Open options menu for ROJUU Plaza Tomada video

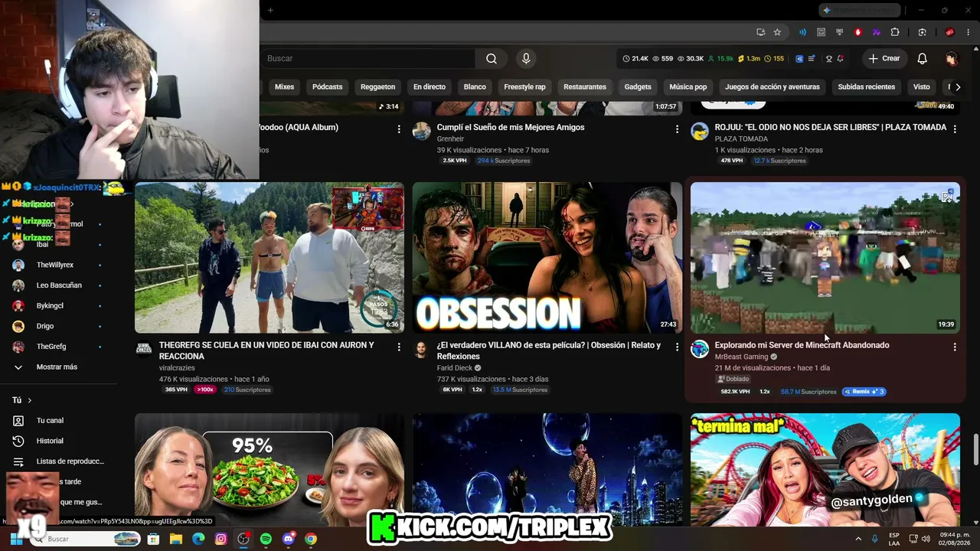[x=955, y=129]
